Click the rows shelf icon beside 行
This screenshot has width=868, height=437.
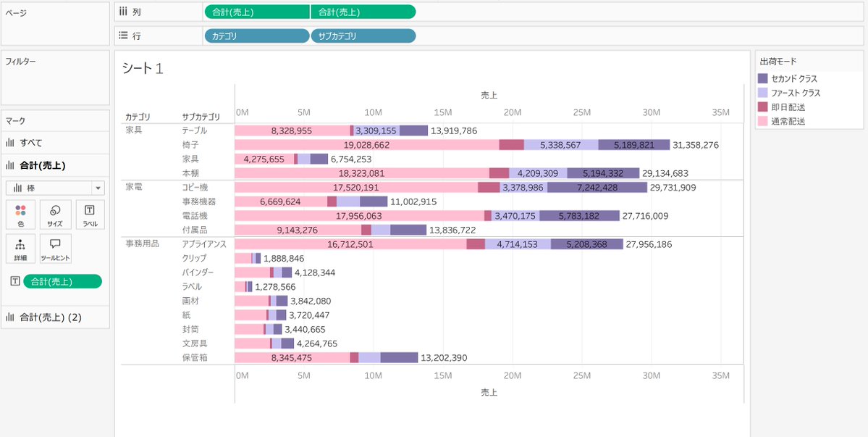point(124,36)
